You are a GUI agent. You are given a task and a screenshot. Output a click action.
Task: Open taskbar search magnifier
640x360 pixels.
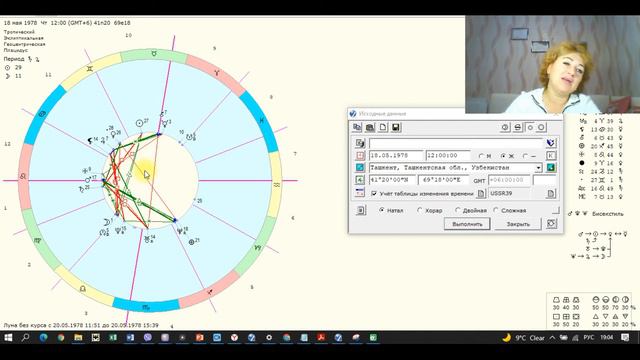point(25,338)
